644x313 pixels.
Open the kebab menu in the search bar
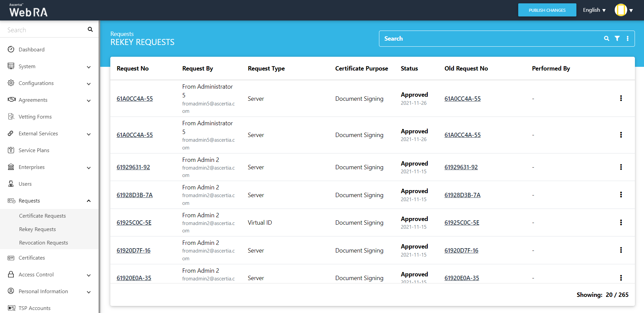click(628, 39)
